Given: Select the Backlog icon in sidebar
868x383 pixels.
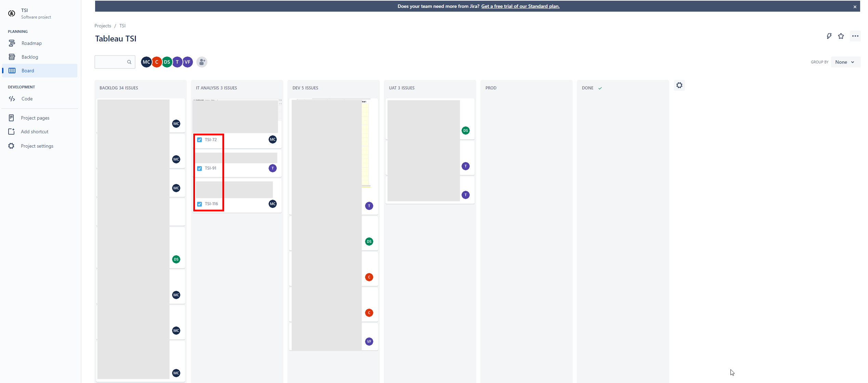Looking at the screenshot, I should pos(12,57).
